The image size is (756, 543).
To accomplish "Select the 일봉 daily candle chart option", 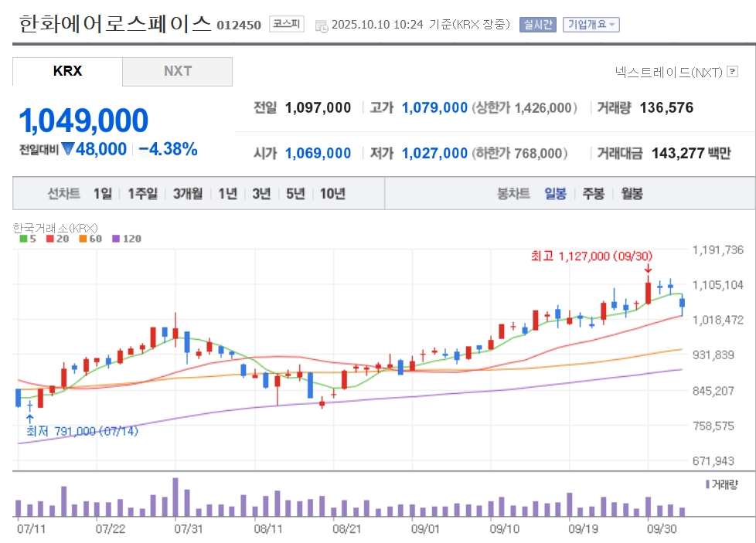I will pyautogui.click(x=555, y=193).
